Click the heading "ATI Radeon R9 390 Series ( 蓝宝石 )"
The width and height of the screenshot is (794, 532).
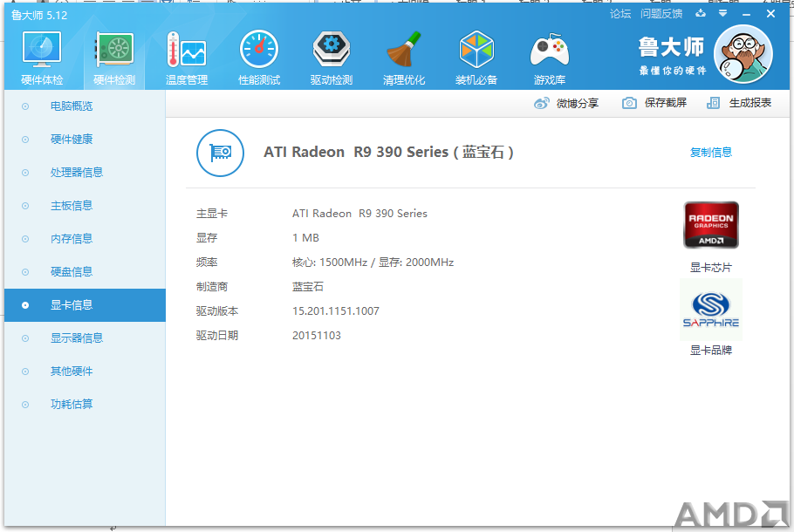[388, 153]
